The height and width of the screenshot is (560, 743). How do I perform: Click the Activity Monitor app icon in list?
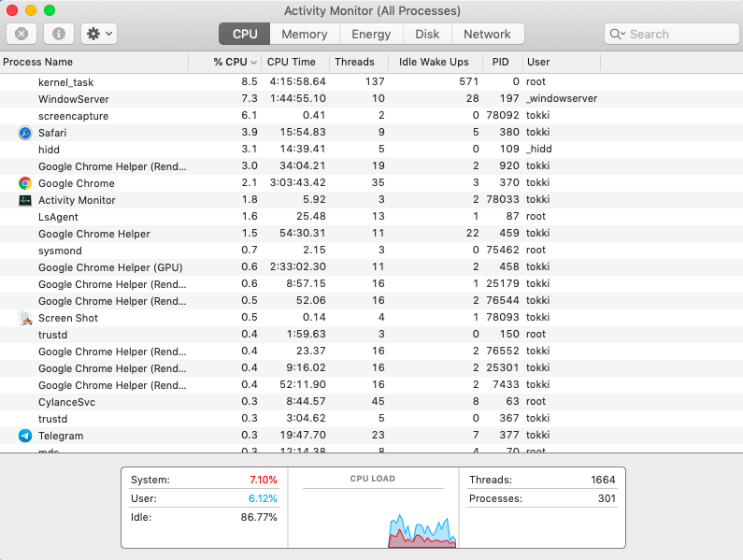coord(25,200)
